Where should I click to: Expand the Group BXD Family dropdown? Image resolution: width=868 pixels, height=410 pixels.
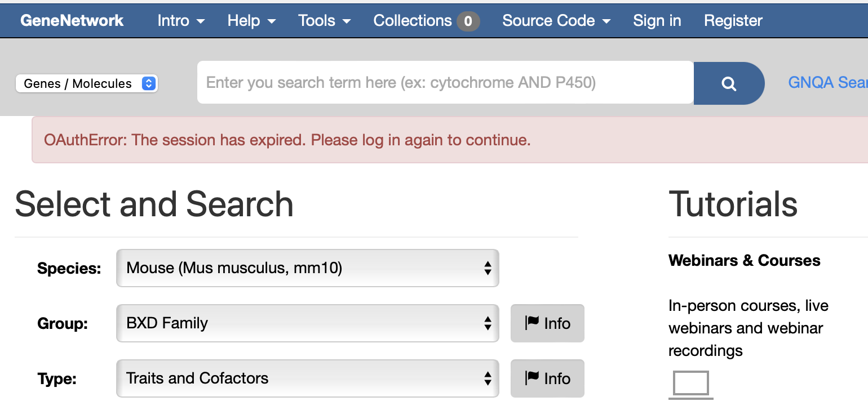click(x=307, y=323)
